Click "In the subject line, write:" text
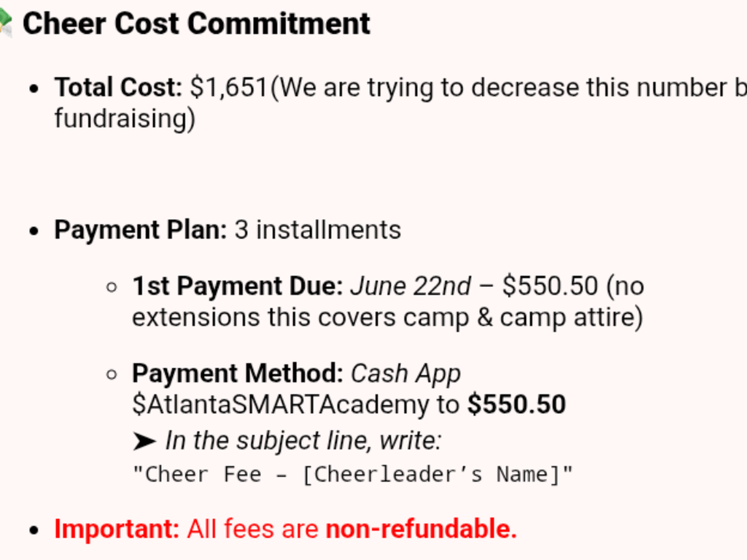Screen dimensions: 747x560 [303, 441]
